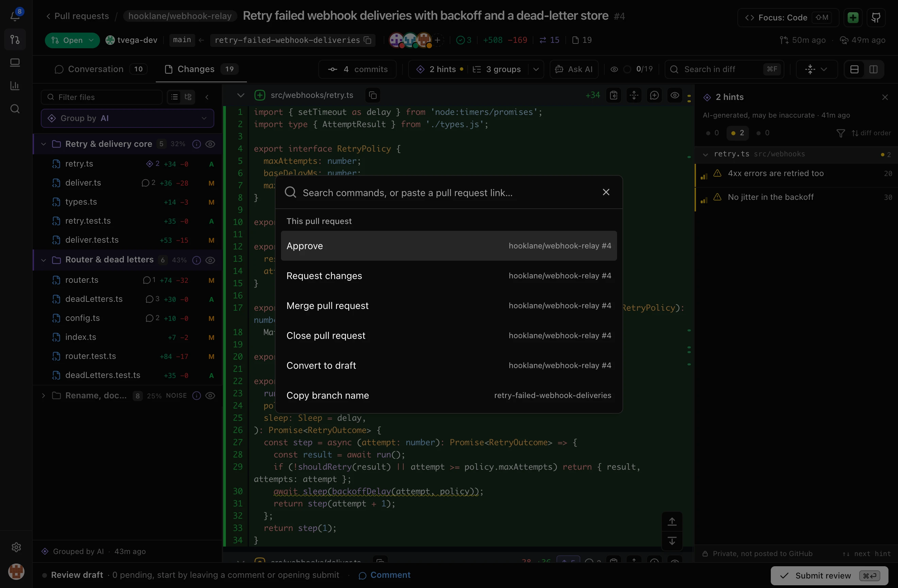The image size is (898, 588).
Task: Filter hints with funnel icon
Action: click(841, 133)
